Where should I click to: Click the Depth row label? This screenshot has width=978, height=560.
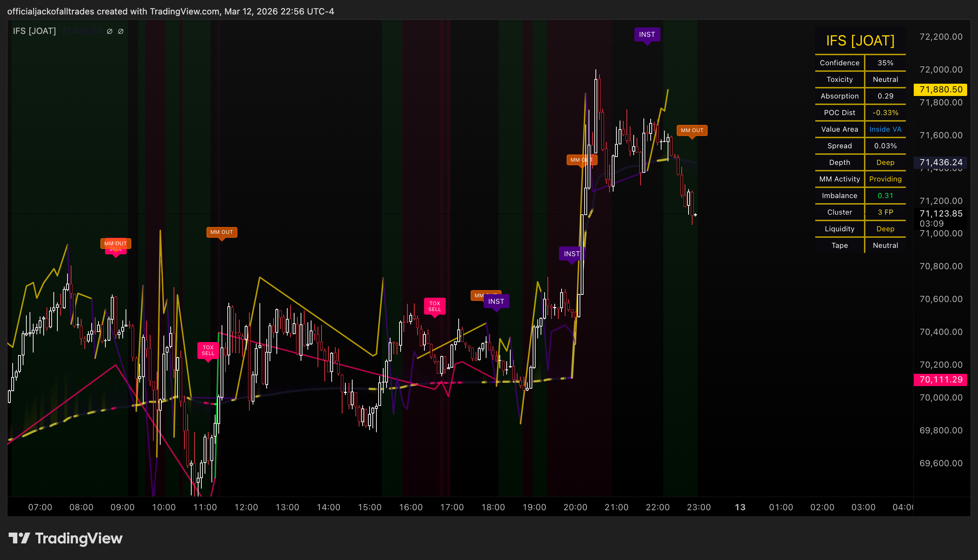pos(839,162)
